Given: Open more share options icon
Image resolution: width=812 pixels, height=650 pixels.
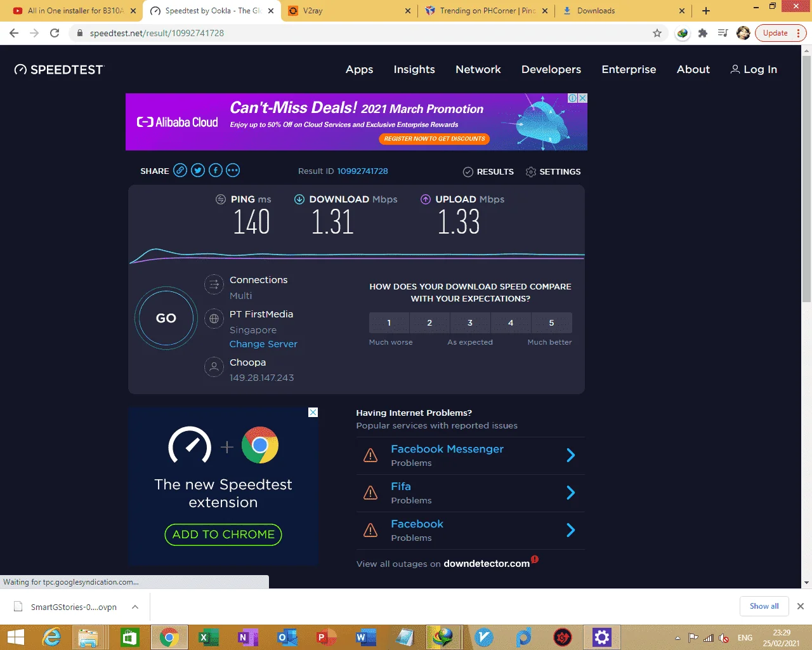Looking at the screenshot, I should tap(233, 170).
